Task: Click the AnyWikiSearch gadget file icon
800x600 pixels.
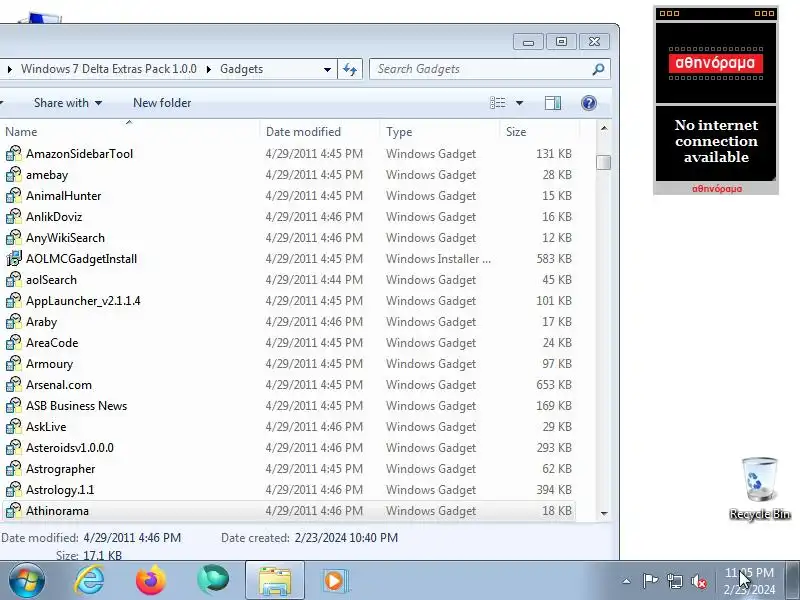Action: tap(14, 237)
